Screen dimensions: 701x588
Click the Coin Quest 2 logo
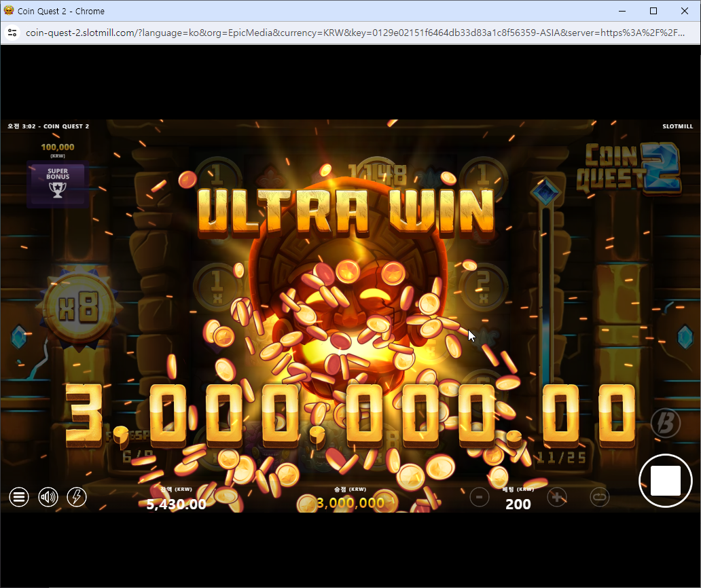[x=629, y=169]
